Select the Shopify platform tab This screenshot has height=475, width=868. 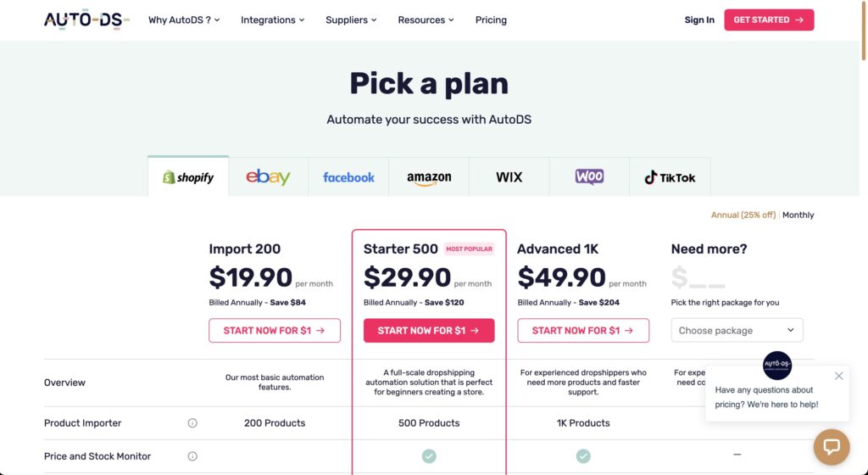[188, 177]
